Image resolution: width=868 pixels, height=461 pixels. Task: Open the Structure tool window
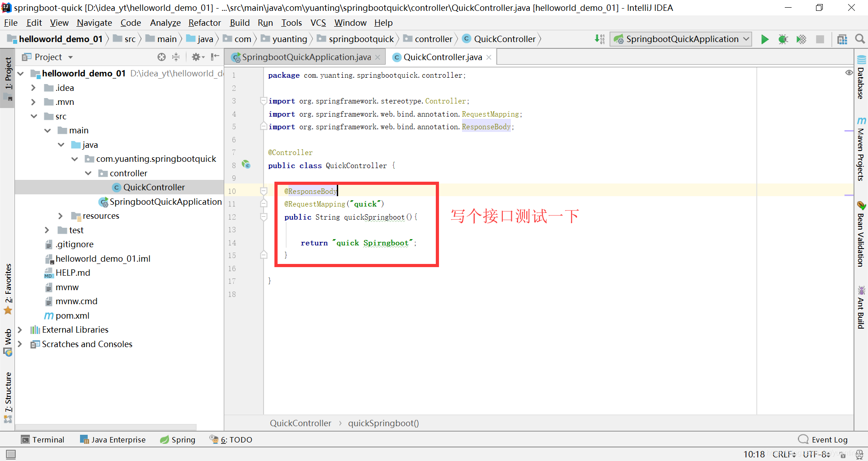8,398
